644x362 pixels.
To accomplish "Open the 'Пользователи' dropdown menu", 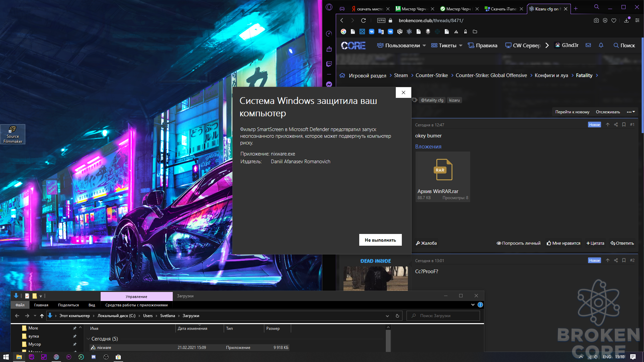I will (x=401, y=45).
